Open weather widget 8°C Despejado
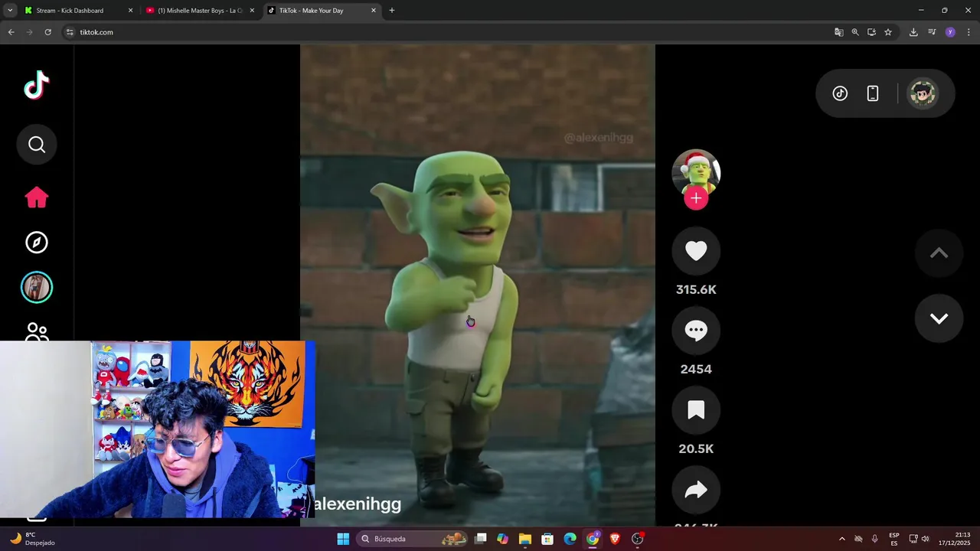Image resolution: width=980 pixels, height=551 pixels. (x=32, y=539)
